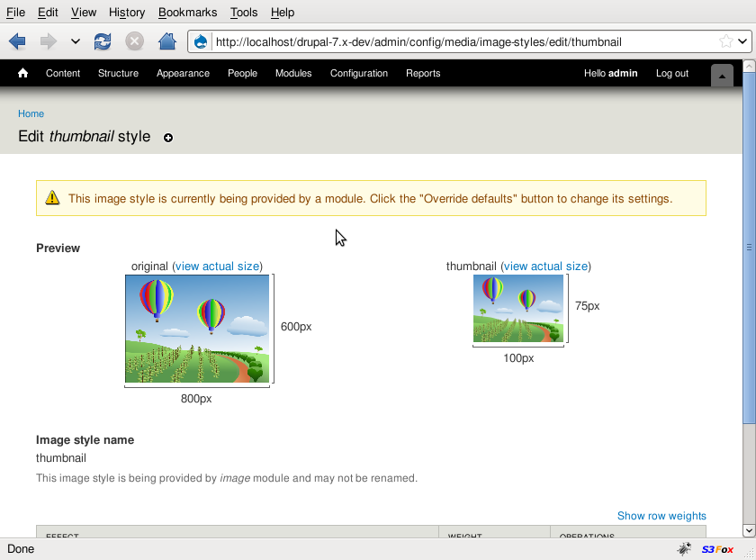Open the Help menu

282,13
